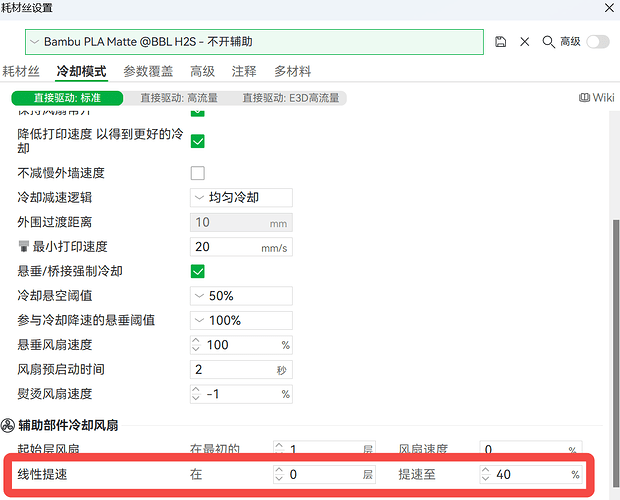The width and height of the screenshot is (620, 500).
Task: Open the 参数覆盖 tab
Action: (x=148, y=72)
